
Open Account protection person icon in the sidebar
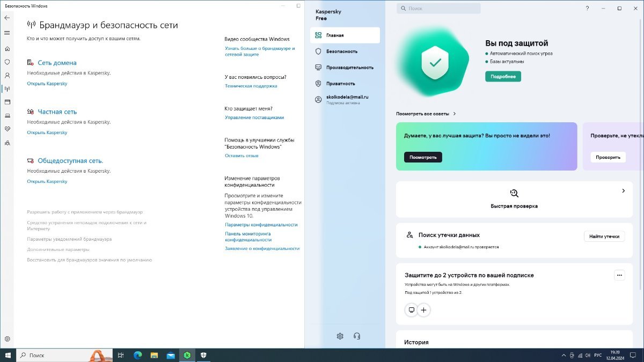pos(7,76)
